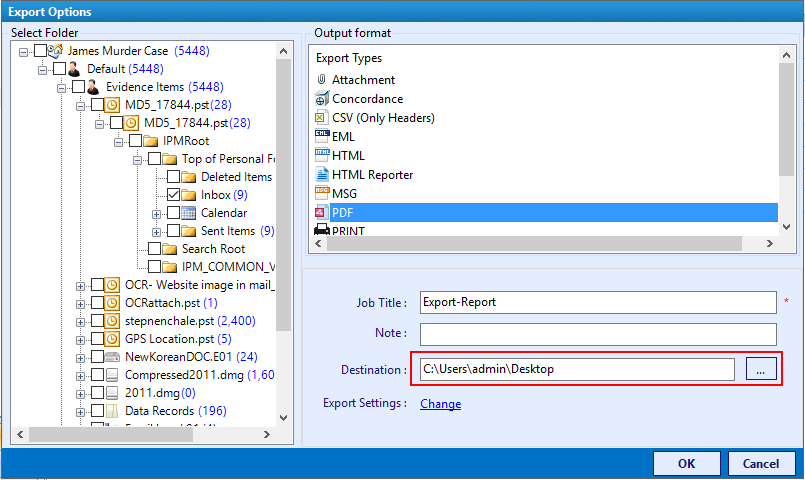Click the Inbox folder icon
805x480 pixels.
tap(188, 195)
